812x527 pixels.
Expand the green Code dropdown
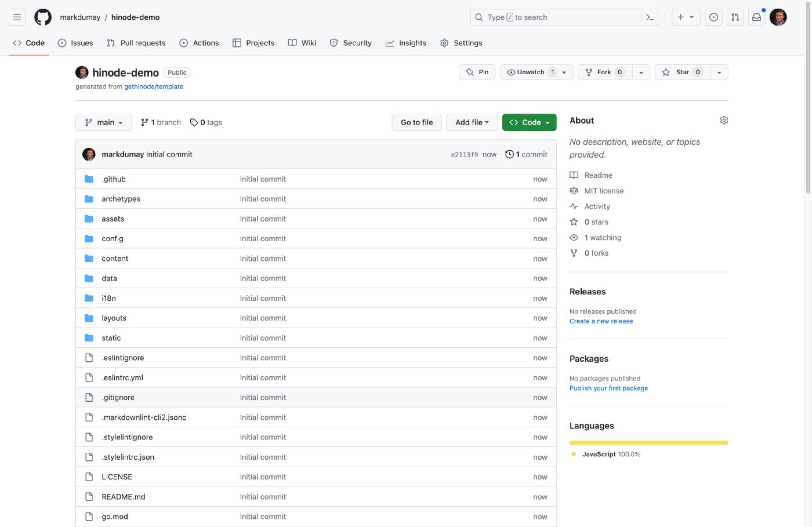pyautogui.click(x=529, y=122)
